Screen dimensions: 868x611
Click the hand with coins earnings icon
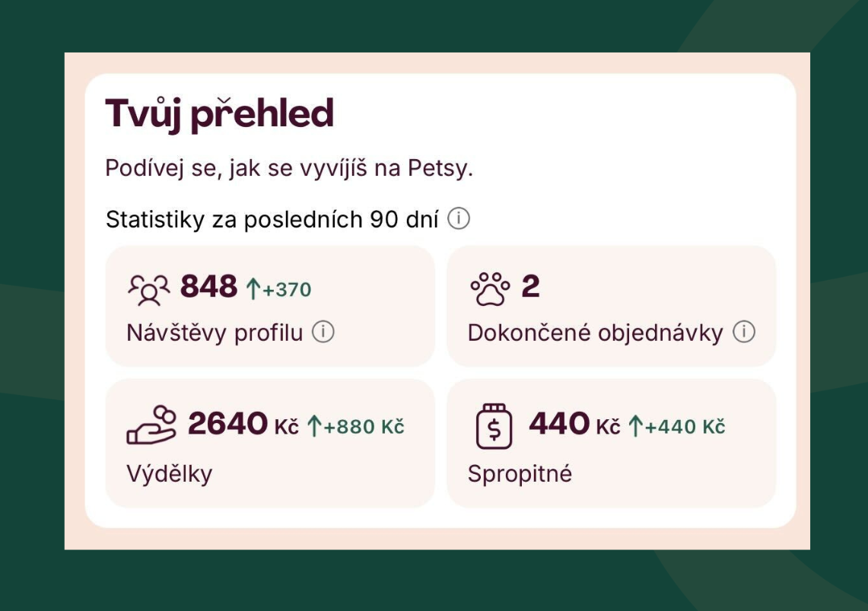click(x=151, y=425)
